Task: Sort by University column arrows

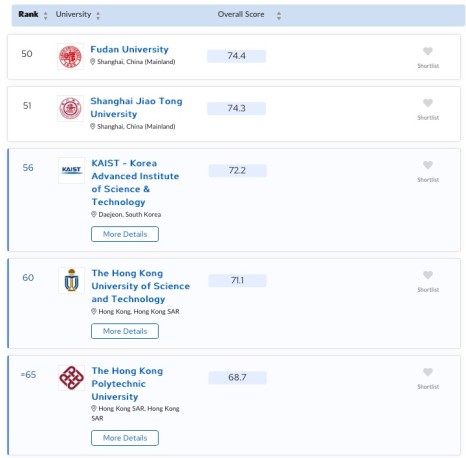Action: (98, 15)
